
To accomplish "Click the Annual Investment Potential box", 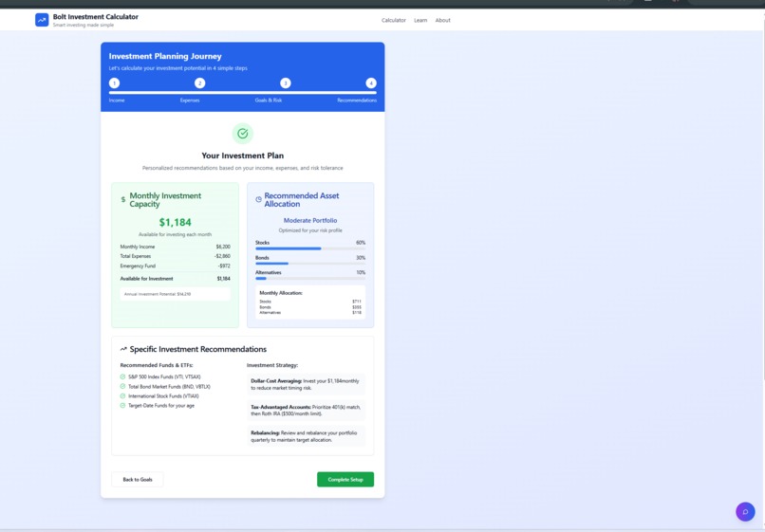I will click(x=176, y=294).
